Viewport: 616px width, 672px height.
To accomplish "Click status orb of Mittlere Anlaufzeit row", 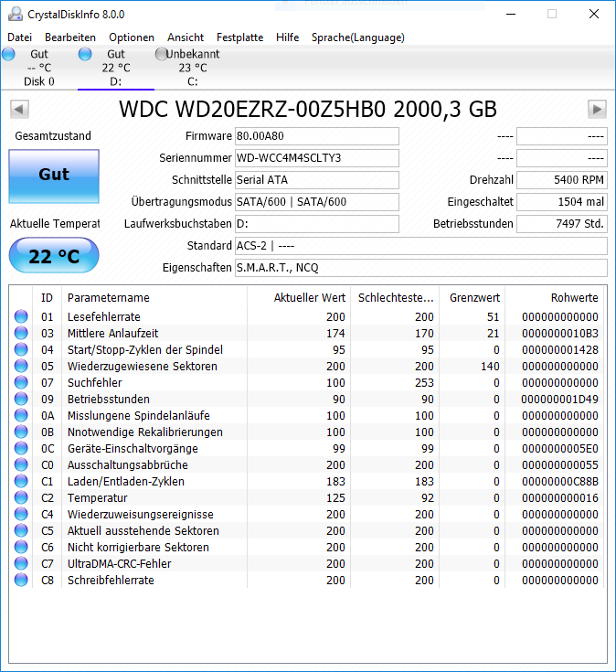I will 21,333.
